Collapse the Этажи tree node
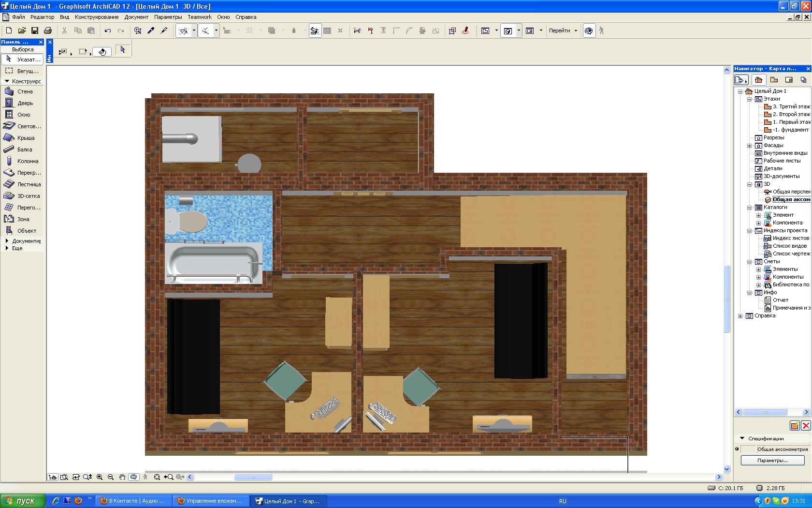The width and height of the screenshot is (812, 508). (x=750, y=99)
